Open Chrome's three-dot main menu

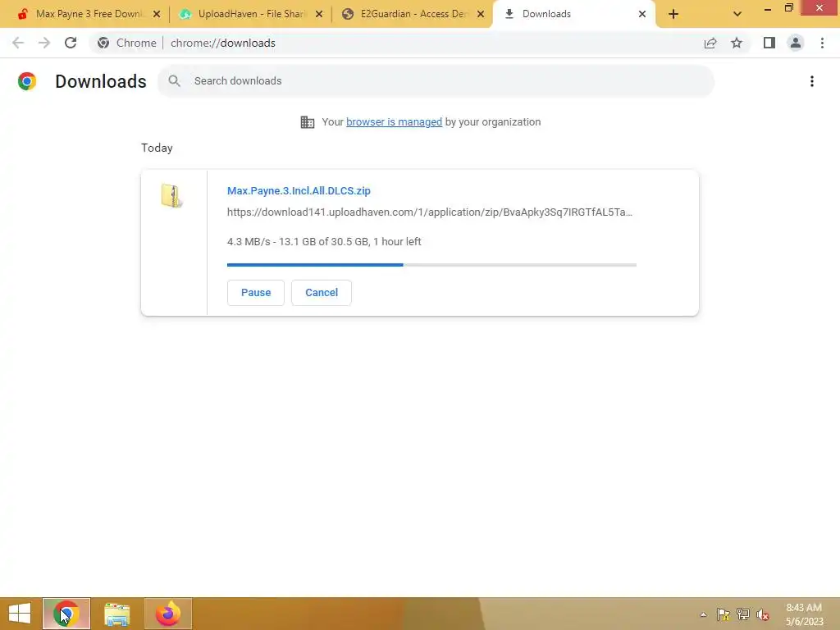pyautogui.click(x=822, y=43)
